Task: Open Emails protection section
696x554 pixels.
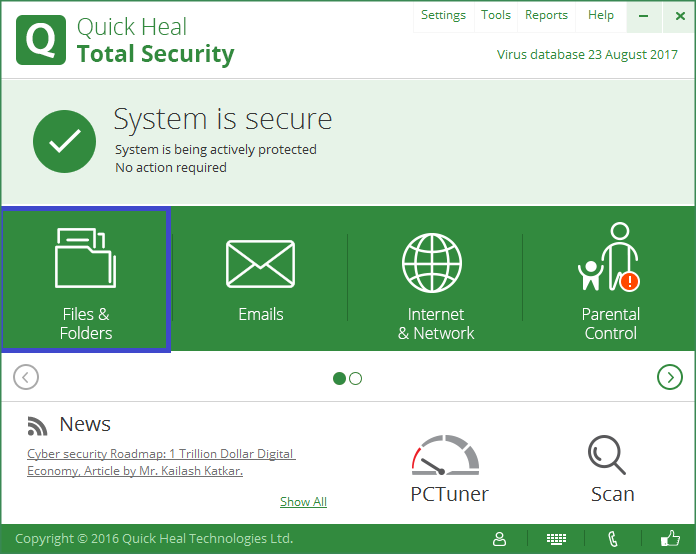Action: click(261, 279)
